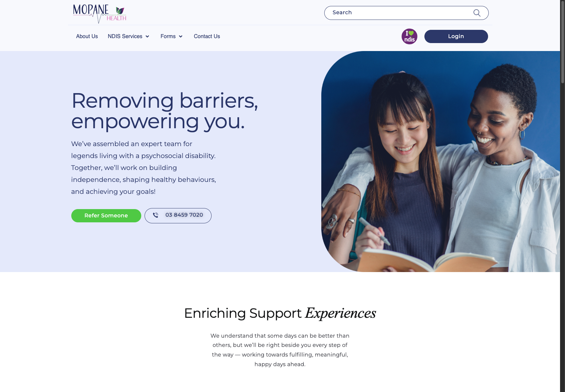Open the NDIS Services menu
This screenshot has width=565, height=392.
pos(125,36)
